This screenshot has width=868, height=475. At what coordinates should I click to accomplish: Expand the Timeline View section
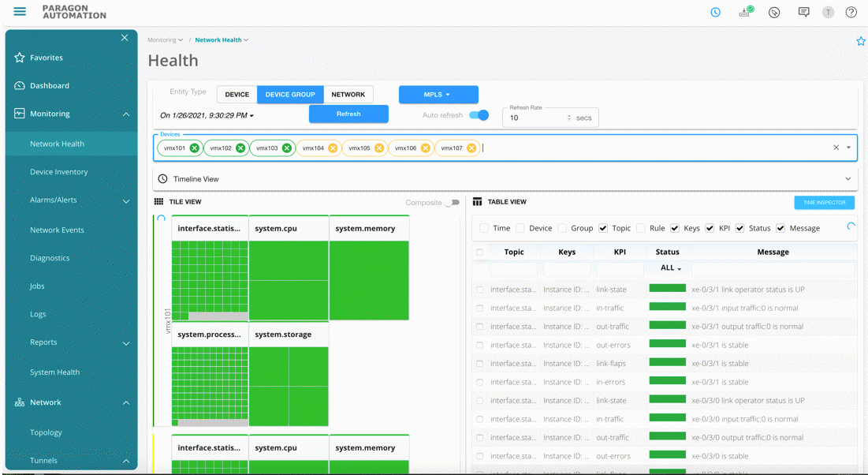click(848, 178)
